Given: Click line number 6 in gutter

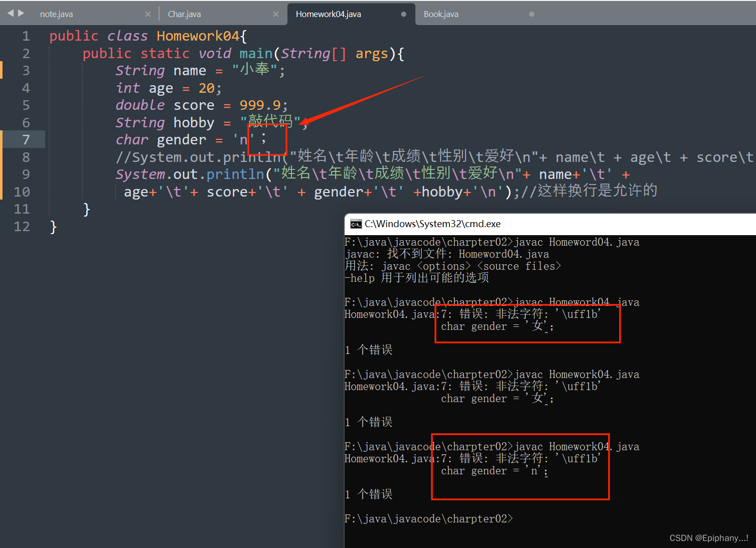Looking at the screenshot, I should [26, 123].
